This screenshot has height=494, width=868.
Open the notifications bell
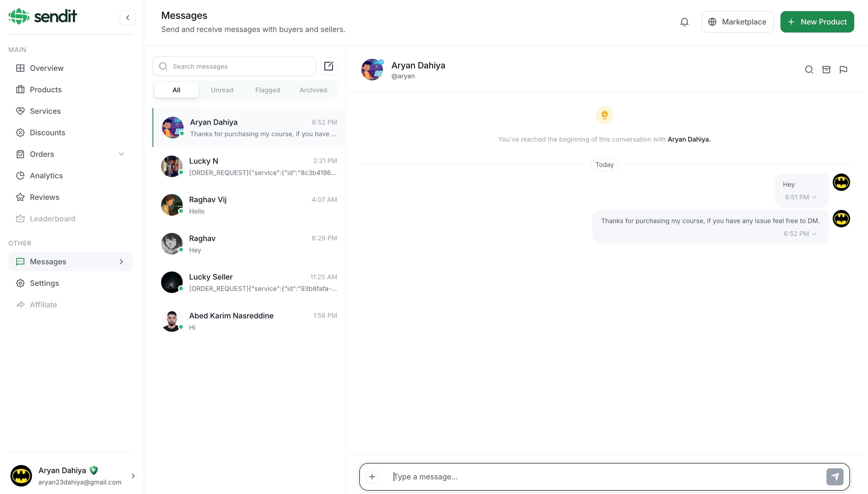[x=684, y=22]
